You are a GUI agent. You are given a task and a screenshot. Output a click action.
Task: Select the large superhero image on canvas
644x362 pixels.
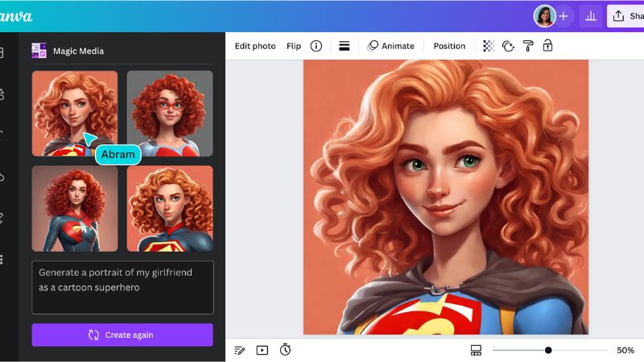[x=446, y=197]
